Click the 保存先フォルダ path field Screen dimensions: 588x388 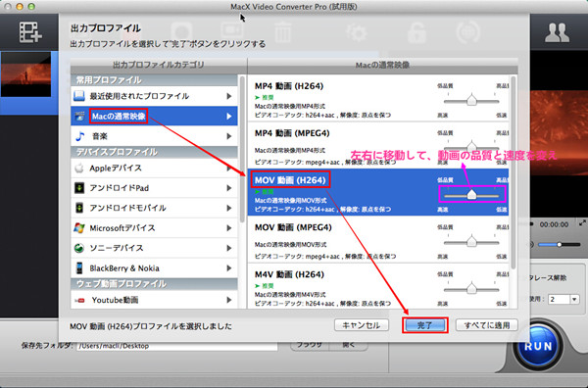[177, 346]
